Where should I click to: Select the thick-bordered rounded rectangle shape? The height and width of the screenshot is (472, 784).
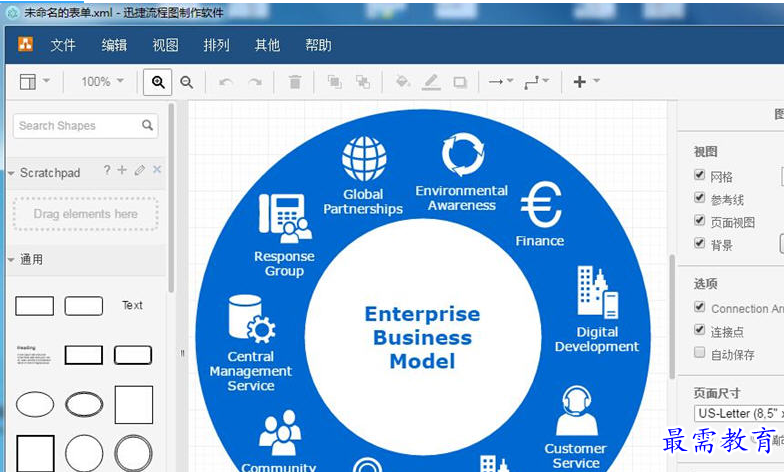(133, 355)
